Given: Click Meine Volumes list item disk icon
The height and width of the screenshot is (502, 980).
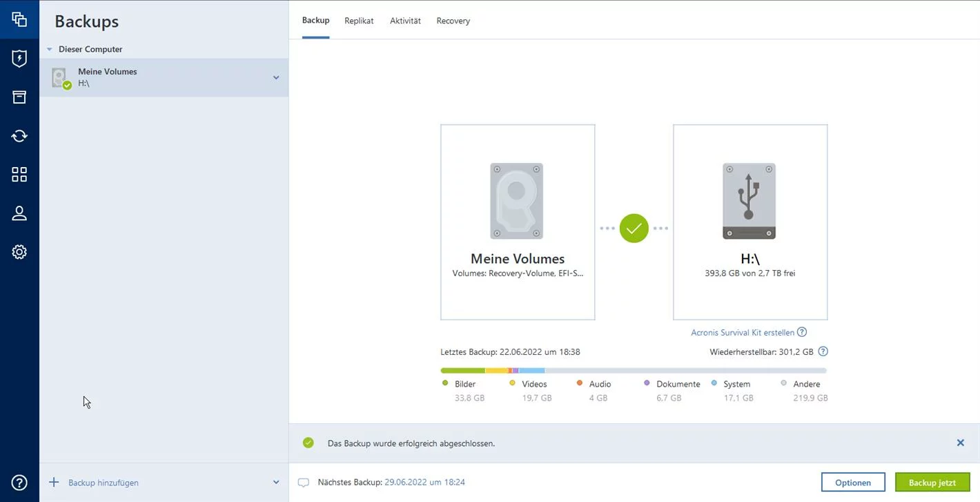Looking at the screenshot, I should click(61, 78).
